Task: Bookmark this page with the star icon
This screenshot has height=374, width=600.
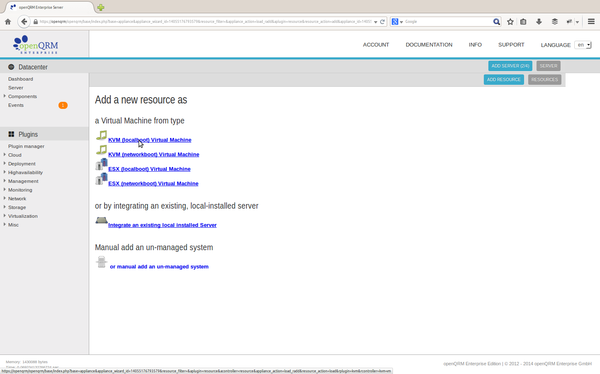Action: point(510,22)
